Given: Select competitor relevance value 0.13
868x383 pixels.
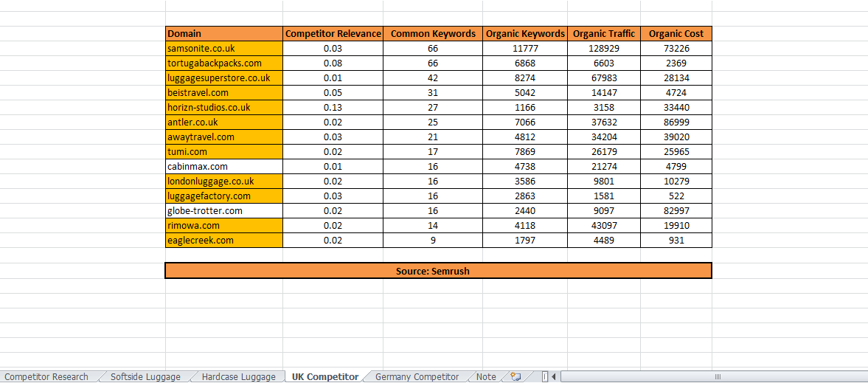Looking at the screenshot, I should pos(333,107).
